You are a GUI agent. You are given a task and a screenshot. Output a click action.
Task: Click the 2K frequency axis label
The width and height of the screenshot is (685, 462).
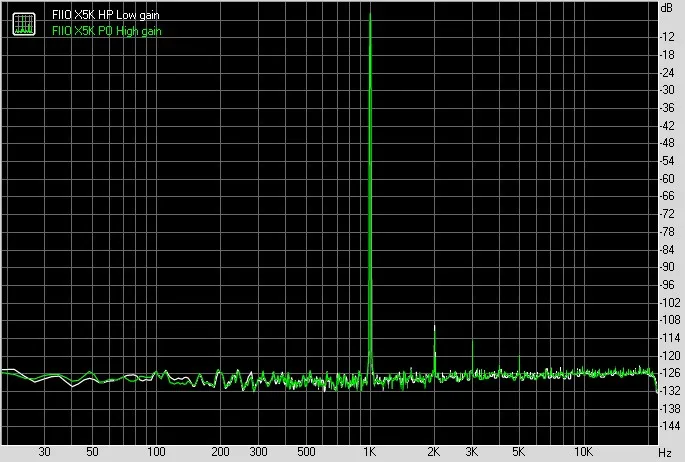coord(433,452)
